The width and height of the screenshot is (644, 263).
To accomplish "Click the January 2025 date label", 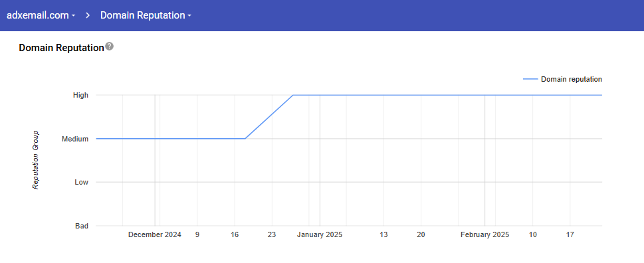I will point(320,235).
